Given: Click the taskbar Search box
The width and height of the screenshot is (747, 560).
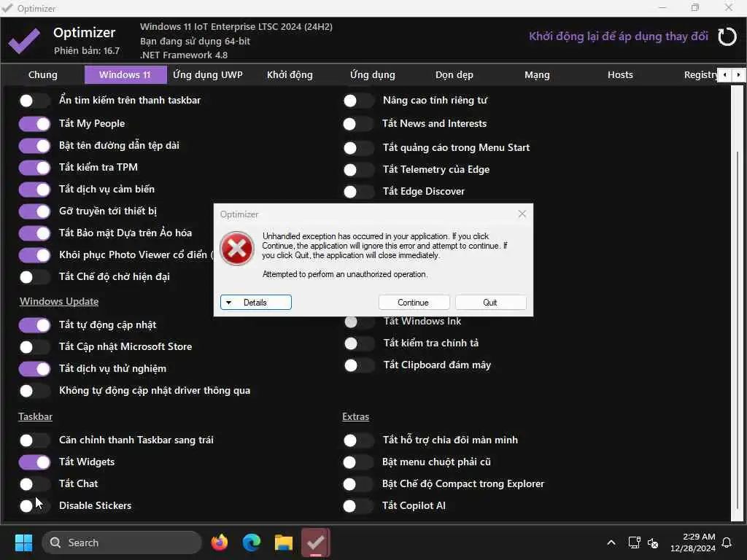Looking at the screenshot, I should click(x=122, y=542).
